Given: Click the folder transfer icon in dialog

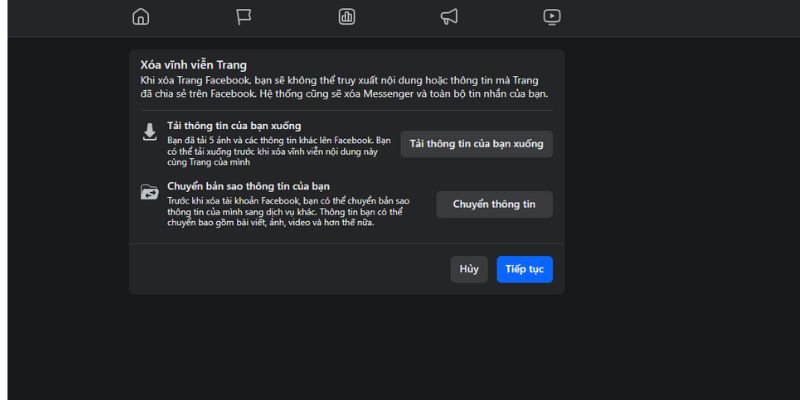Looking at the screenshot, I should [x=150, y=192].
